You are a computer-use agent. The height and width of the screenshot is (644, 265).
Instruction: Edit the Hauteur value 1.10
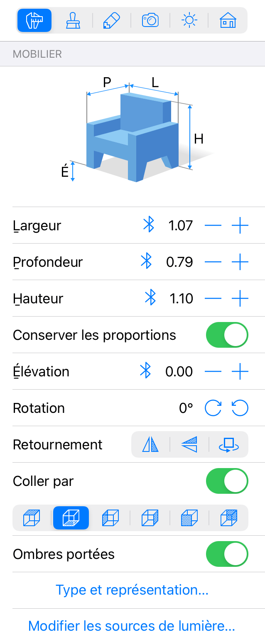click(182, 298)
